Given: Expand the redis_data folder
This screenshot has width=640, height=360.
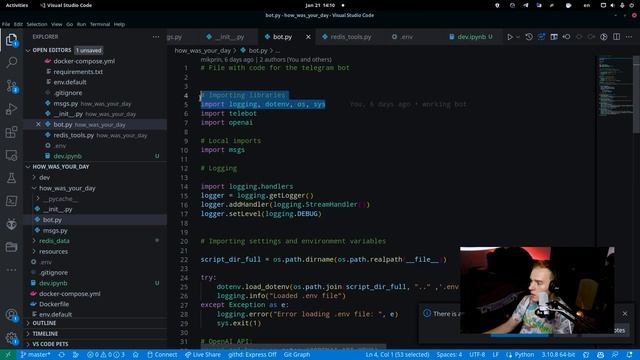Looking at the screenshot, I should (x=34, y=241).
